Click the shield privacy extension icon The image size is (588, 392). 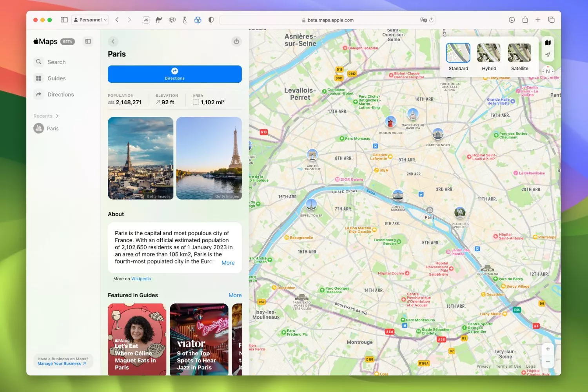211,20
